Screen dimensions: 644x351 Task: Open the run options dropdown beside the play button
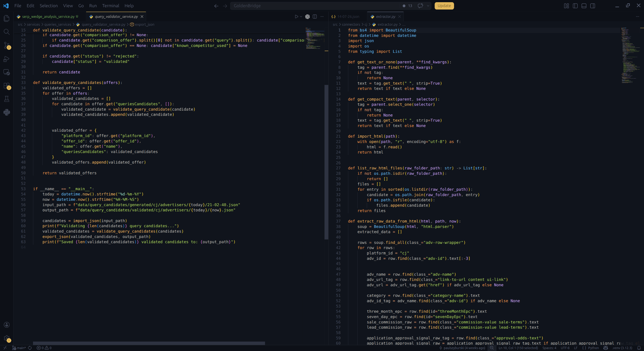[301, 17]
